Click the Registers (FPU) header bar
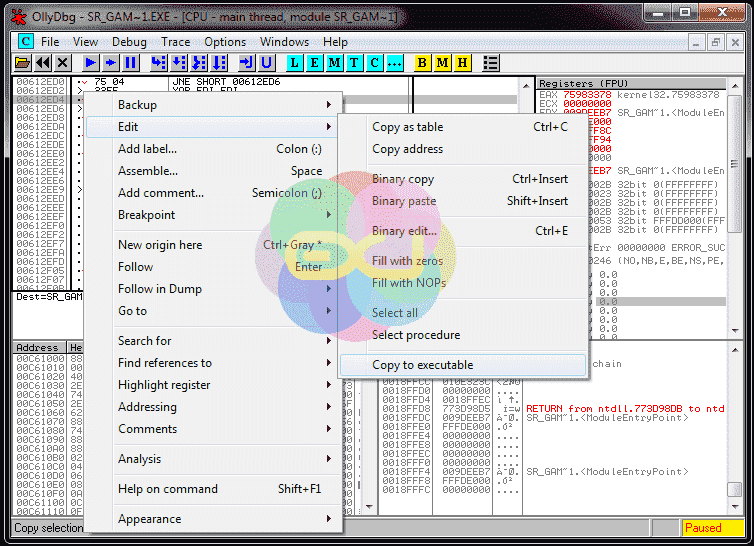The image size is (754, 546). coord(631,83)
